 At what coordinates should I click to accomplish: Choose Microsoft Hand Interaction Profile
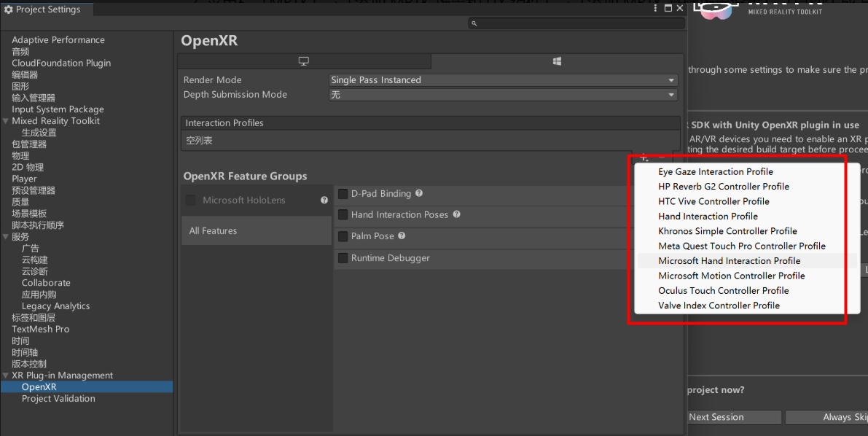coord(729,261)
